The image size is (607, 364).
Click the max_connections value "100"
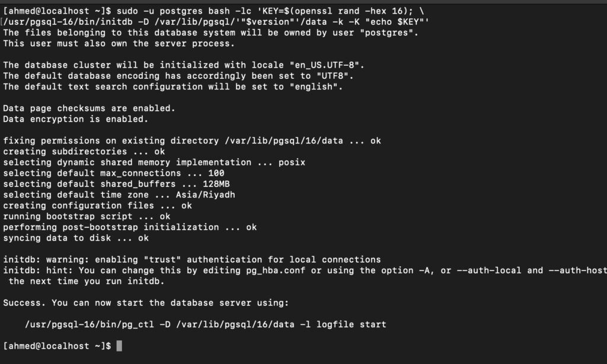pyautogui.click(x=199, y=173)
